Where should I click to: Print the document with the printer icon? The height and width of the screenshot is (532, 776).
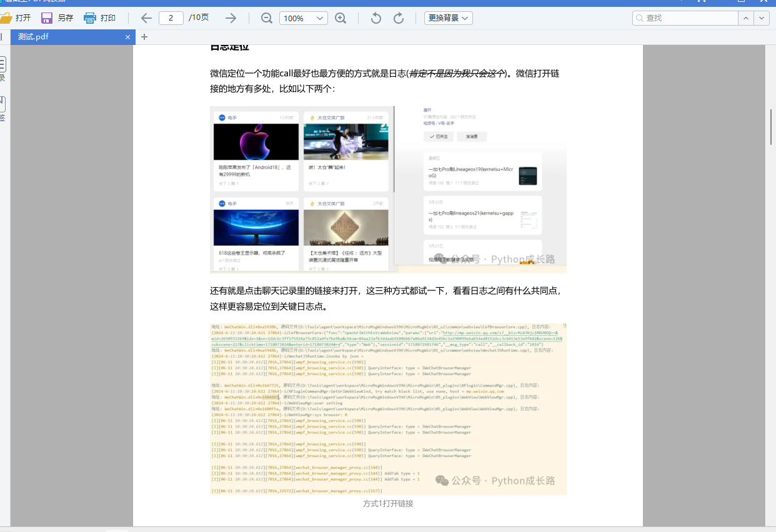90,18
